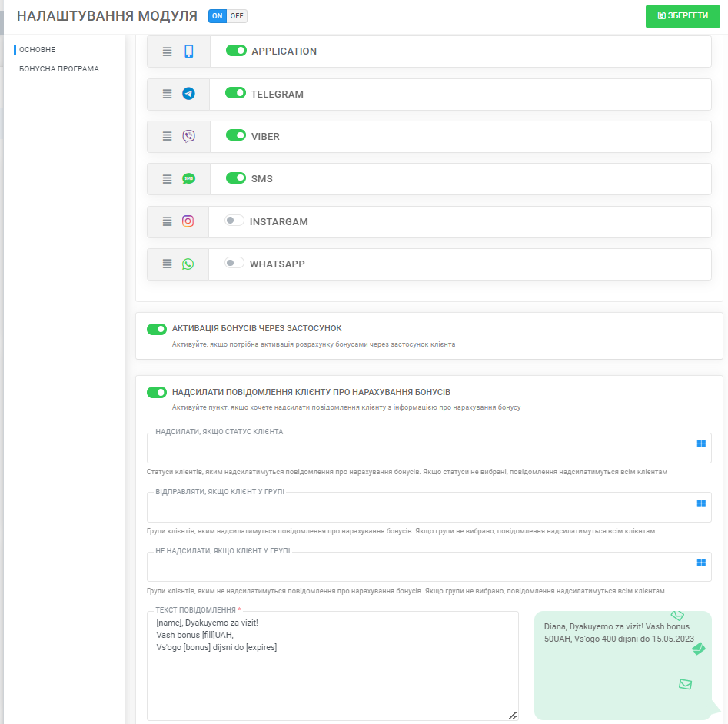728x724 pixels.
Task: Click into the message text field
Action: pos(332,666)
